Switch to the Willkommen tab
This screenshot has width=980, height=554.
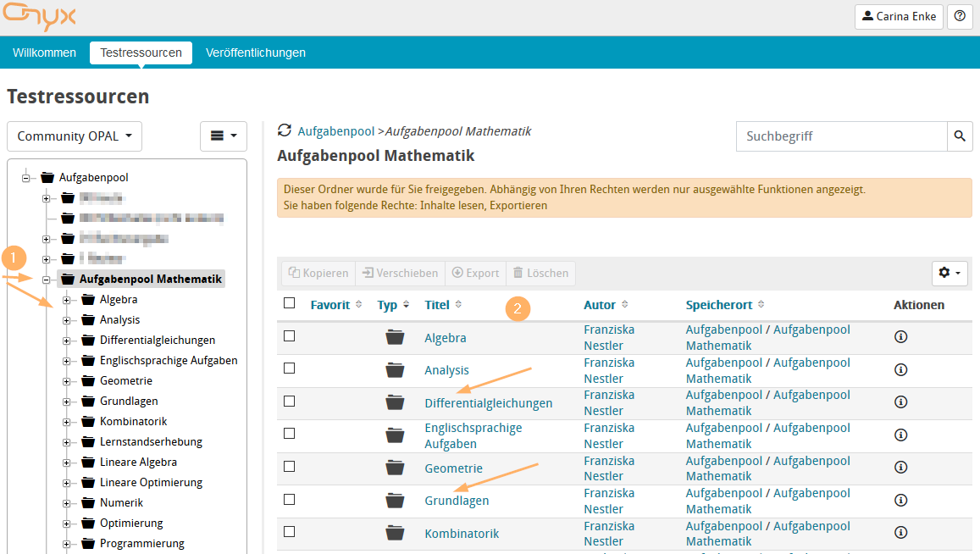(44, 53)
